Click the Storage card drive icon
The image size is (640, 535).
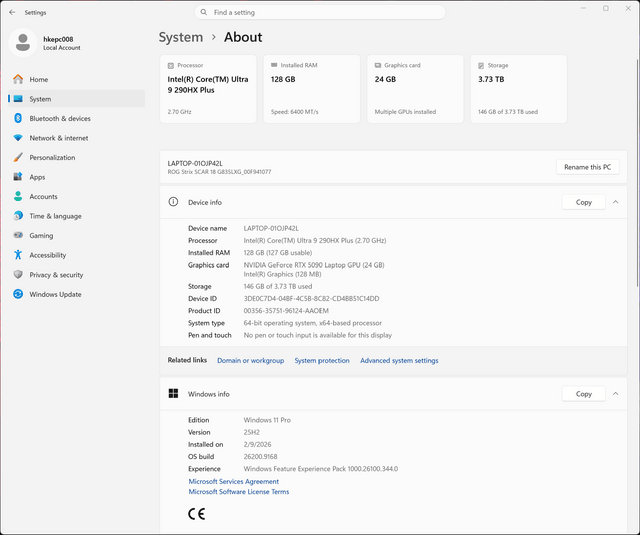pyautogui.click(x=481, y=65)
